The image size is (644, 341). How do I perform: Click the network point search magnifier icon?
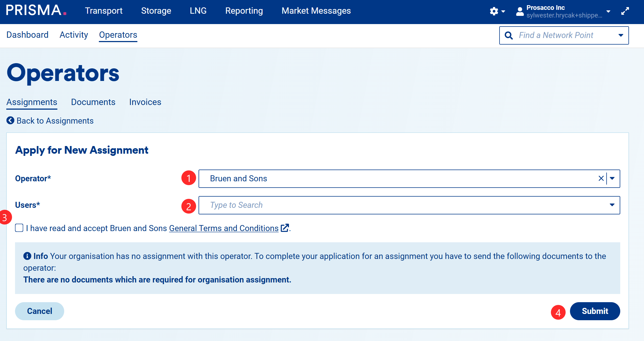point(509,35)
